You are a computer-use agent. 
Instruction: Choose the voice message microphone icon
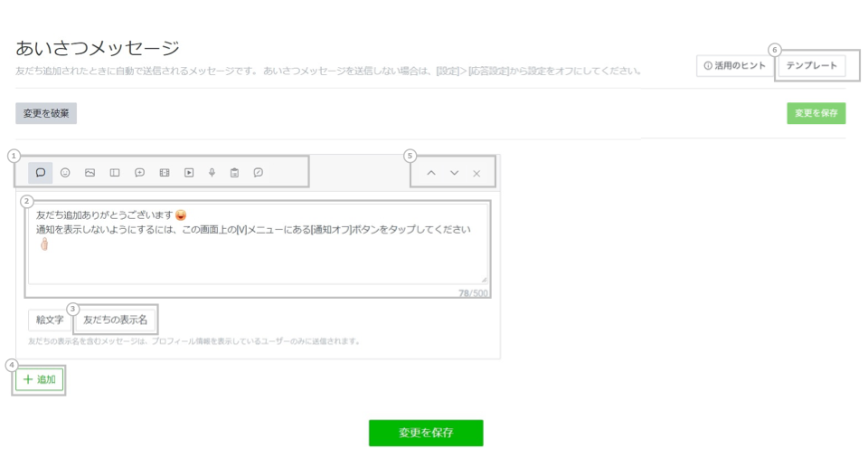(212, 172)
